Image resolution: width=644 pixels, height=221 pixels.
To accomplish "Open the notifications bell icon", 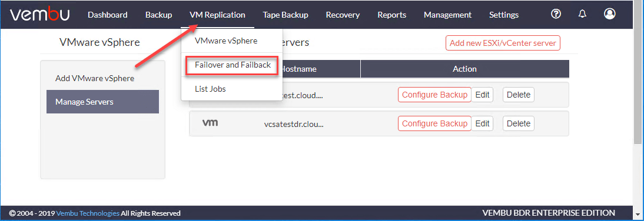I will click(582, 14).
